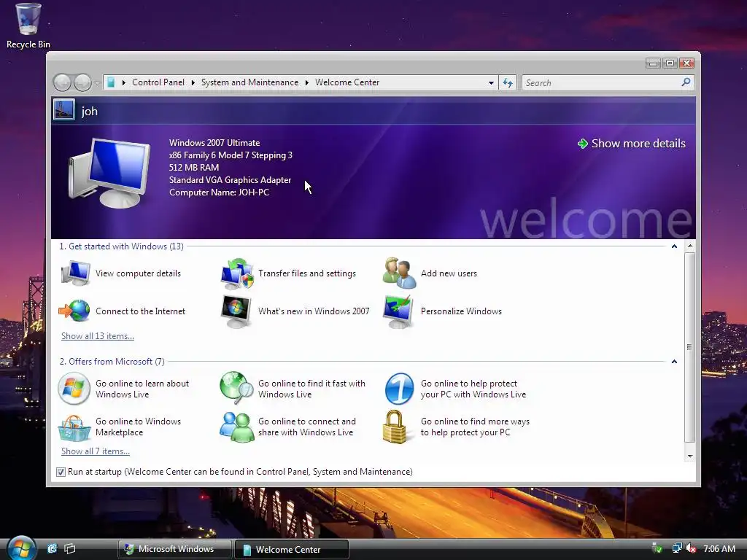
Task: Click Show all 13 items link
Action: click(x=98, y=336)
